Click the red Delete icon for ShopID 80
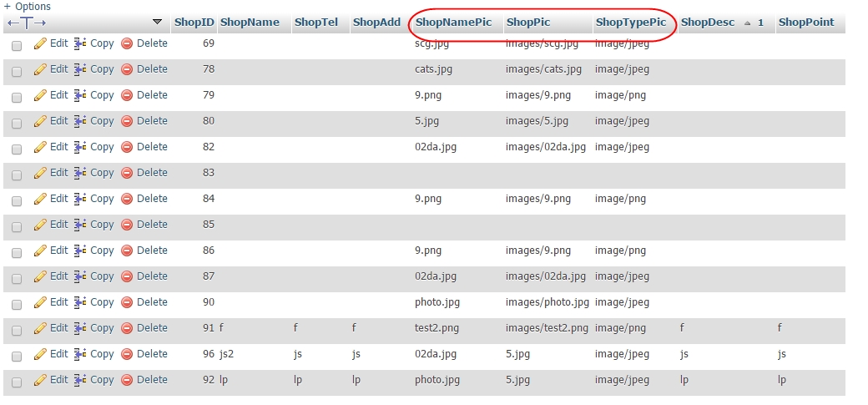 coord(127,121)
